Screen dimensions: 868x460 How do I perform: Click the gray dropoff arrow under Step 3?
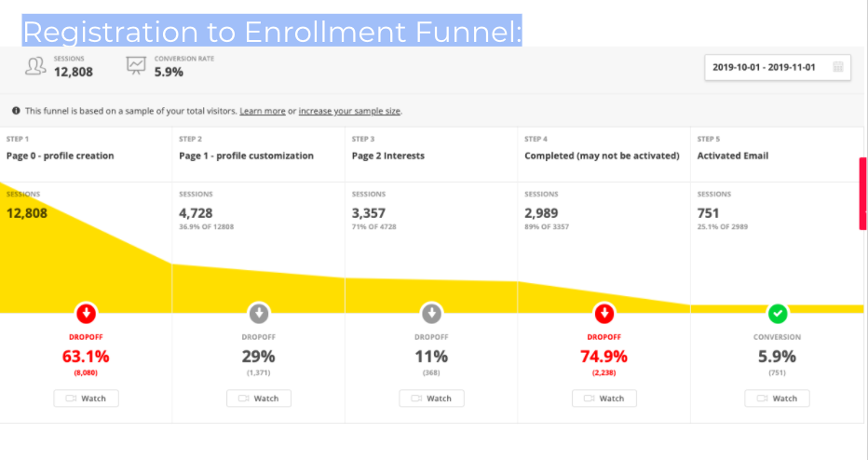(x=431, y=313)
